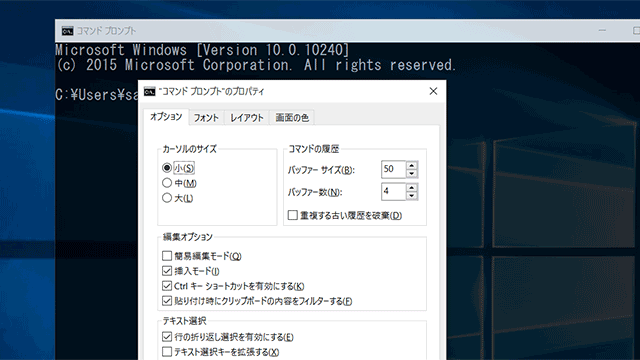
Task: Minimize the Command Prompt window
Action: [602, 30]
